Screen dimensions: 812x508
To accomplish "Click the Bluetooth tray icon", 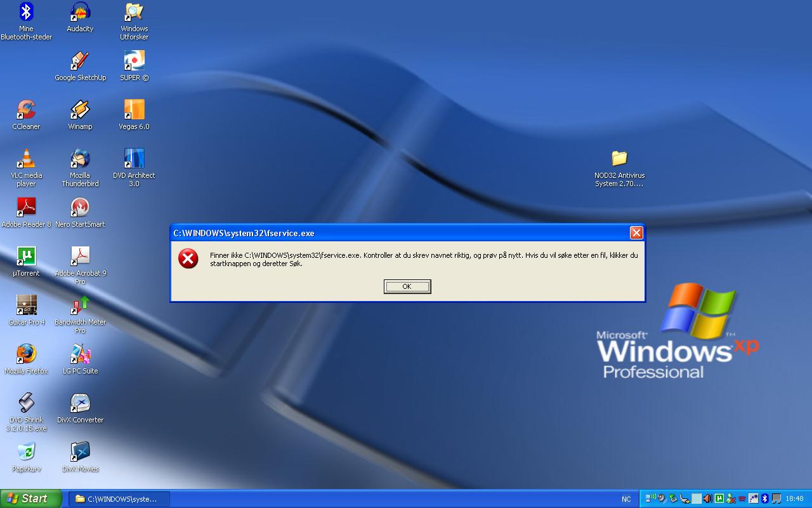I will [x=765, y=498].
